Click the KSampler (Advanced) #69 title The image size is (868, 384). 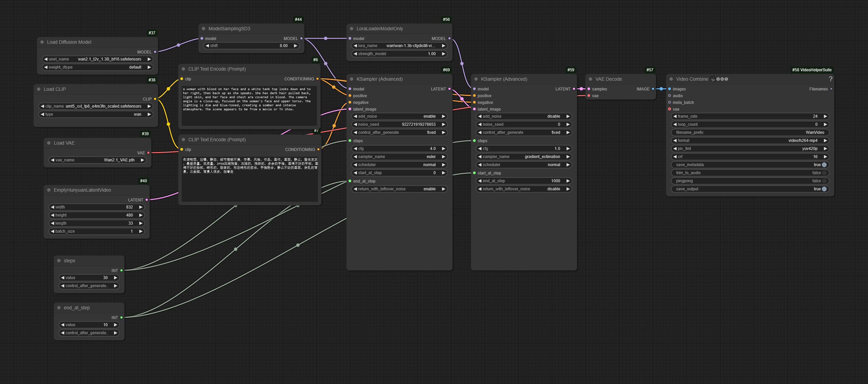(379, 79)
